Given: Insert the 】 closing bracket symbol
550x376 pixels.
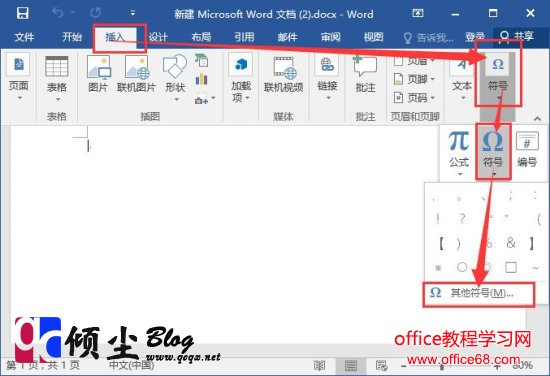Looking at the screenshot, I should pos(532,243).
